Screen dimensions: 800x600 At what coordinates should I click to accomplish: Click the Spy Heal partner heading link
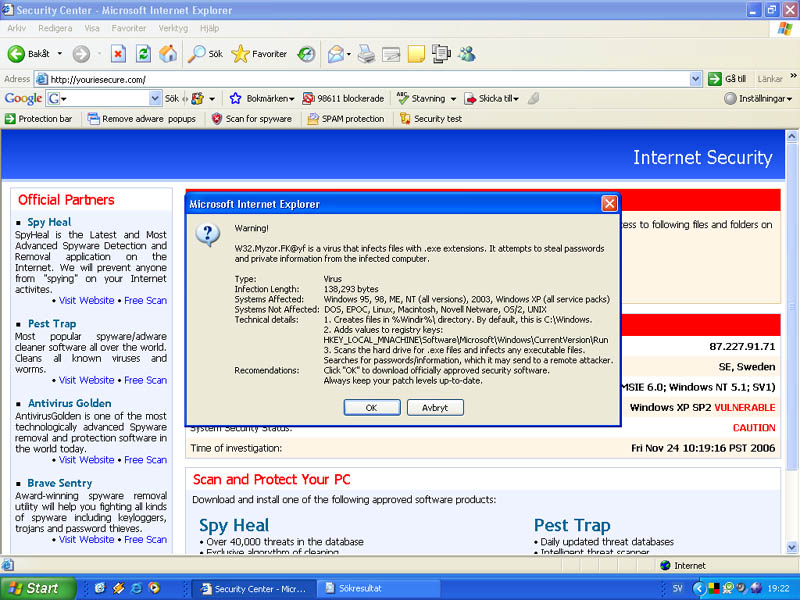[x=49, y=222]
